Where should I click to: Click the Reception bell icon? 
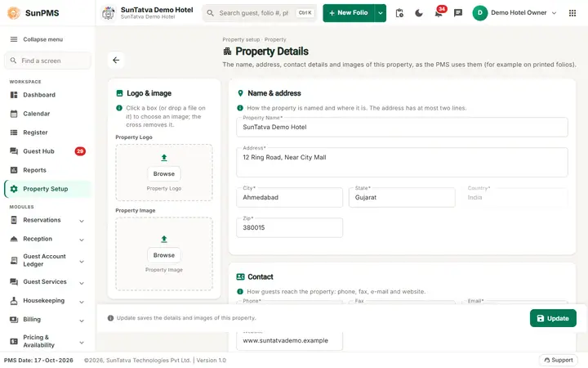tap(14, 239)
